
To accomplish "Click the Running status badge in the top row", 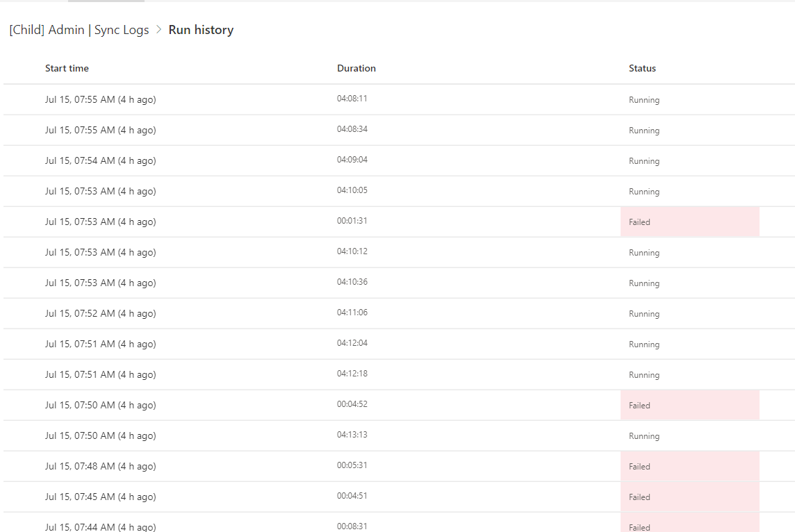I will click(644, 99).
